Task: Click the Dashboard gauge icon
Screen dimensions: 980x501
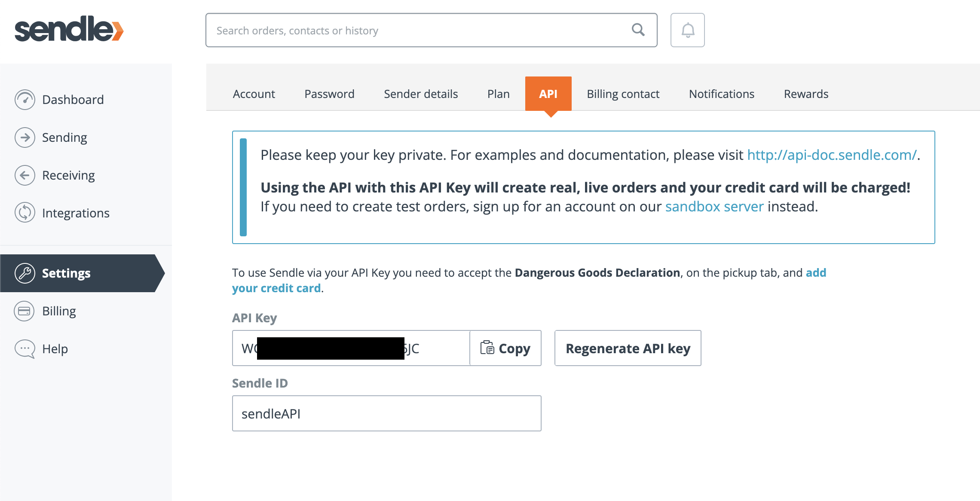Action: (25, 100)
